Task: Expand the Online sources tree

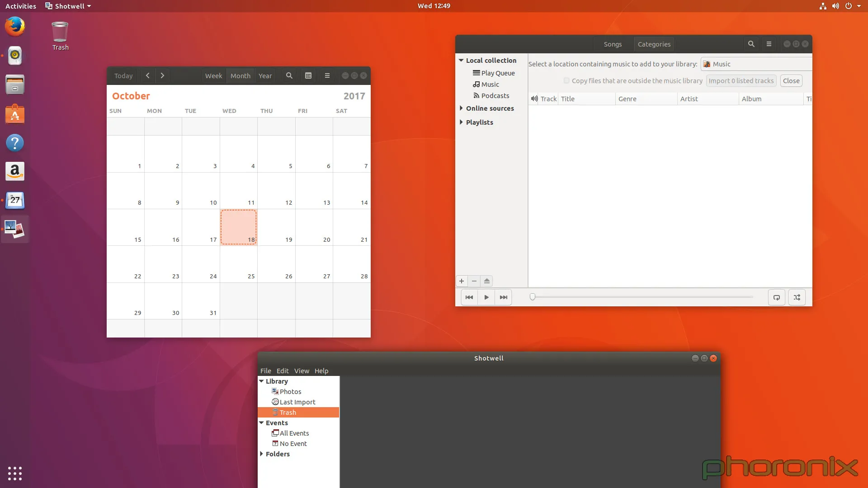Action: [461, 108]
